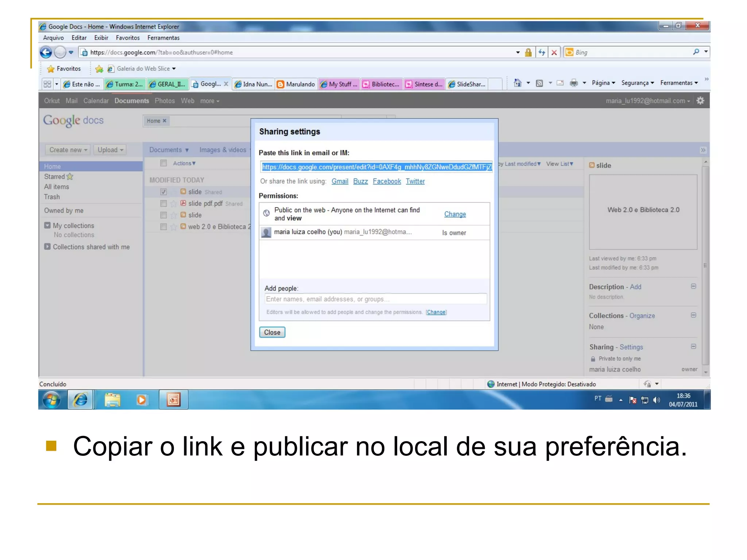Image resolution: width=747 pixels, height=560 pixels.
Task: Click the share link URL field
Action: pyautogui.click(x=376, y=167)
